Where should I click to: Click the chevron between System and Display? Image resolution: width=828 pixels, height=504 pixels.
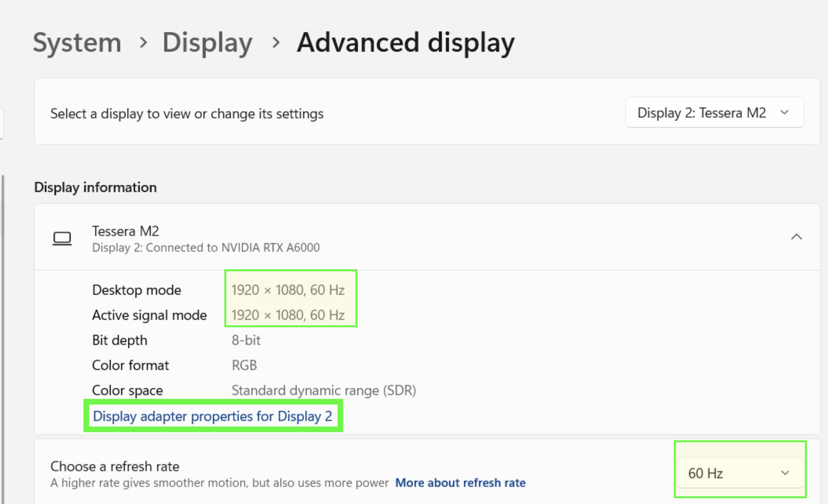pyautogui.click(x=143, y=42)
